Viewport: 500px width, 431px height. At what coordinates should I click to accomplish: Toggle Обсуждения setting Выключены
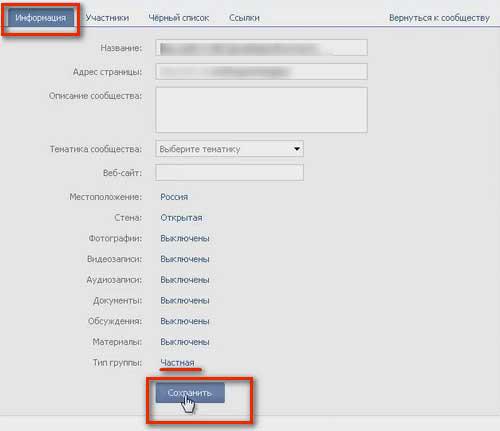(x=185, y=321)
